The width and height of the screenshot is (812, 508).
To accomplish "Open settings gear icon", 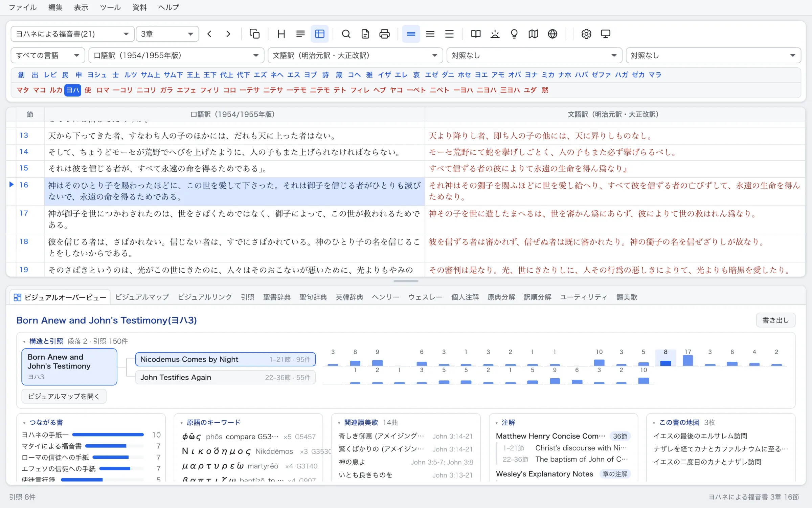I will [x=586, y=34].
